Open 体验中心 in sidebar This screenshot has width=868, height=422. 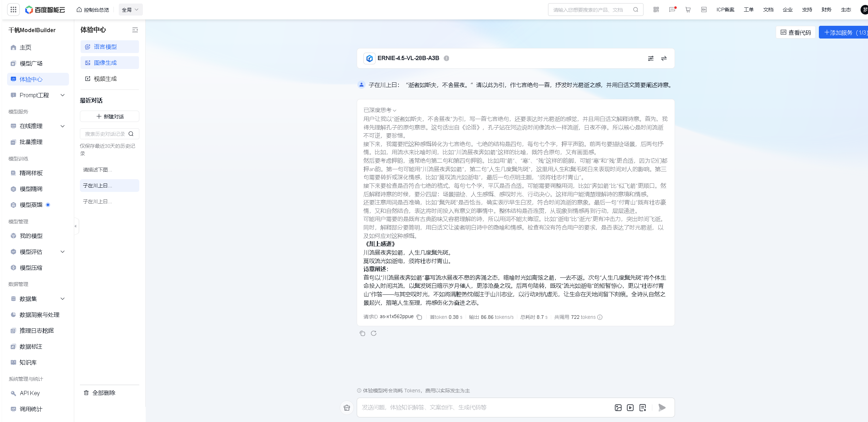point(38,79)
